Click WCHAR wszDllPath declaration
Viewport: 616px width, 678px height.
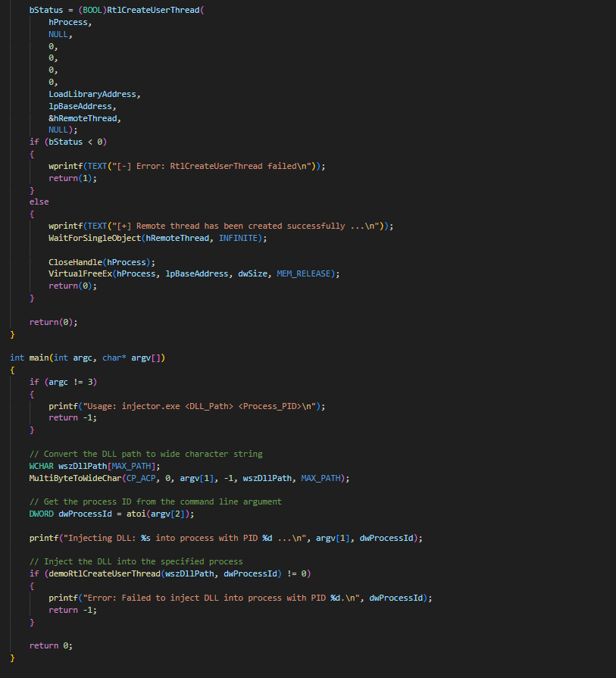pos(94,466)
